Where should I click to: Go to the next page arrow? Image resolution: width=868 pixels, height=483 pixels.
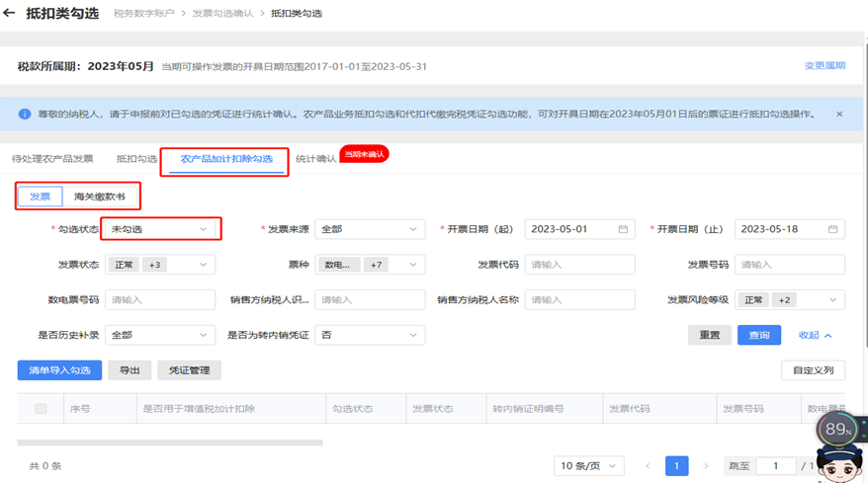[706, 466]
